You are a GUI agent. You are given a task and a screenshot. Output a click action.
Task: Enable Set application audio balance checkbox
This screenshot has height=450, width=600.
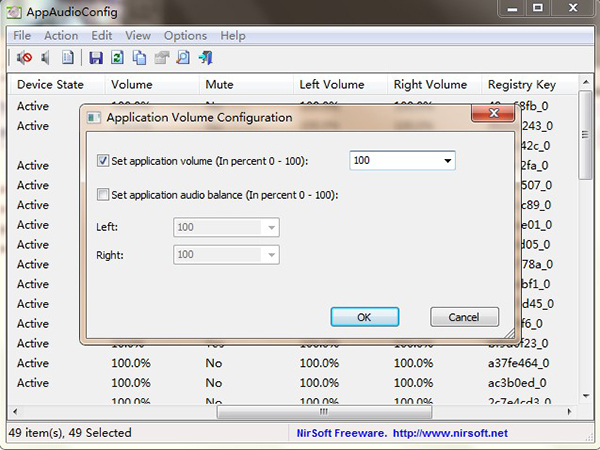[103, 194]
